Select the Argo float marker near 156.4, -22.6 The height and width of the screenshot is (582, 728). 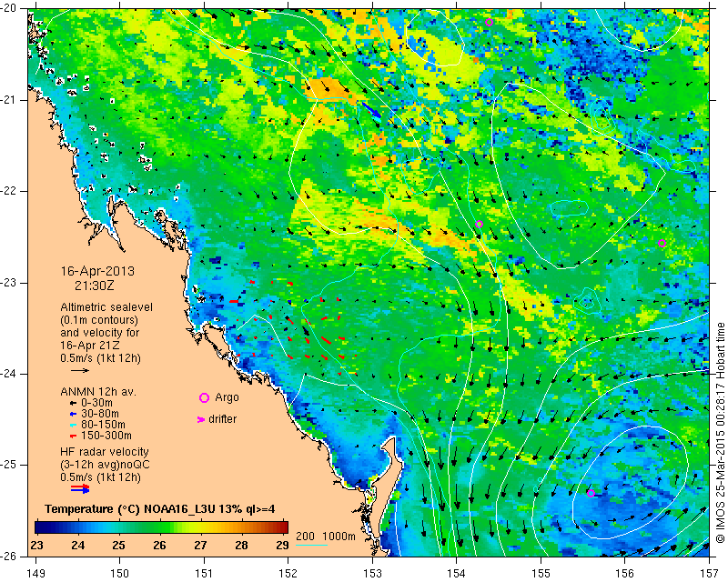(662, 243)
